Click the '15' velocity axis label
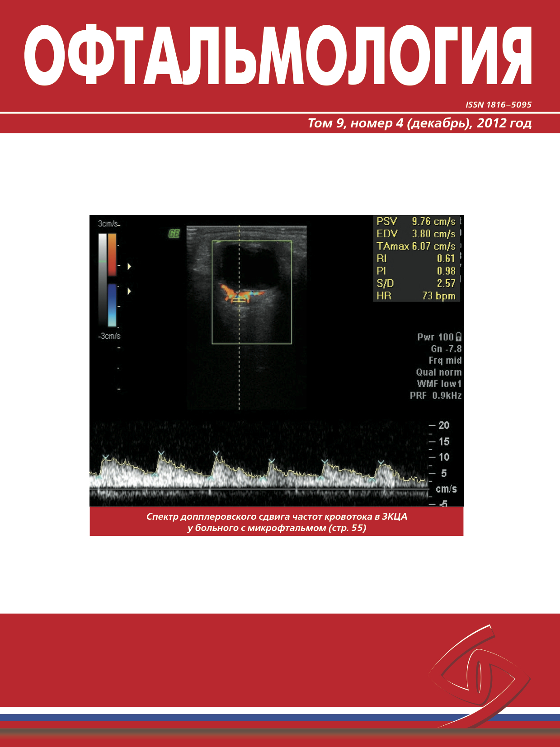The image size is (560, 747). click(444, 442)
